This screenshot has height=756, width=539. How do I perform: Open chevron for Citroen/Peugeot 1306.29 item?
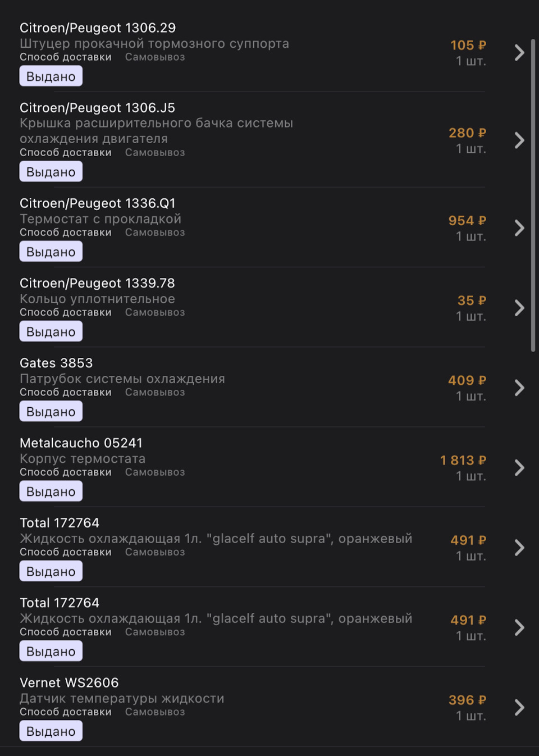[x=519, y=52]
